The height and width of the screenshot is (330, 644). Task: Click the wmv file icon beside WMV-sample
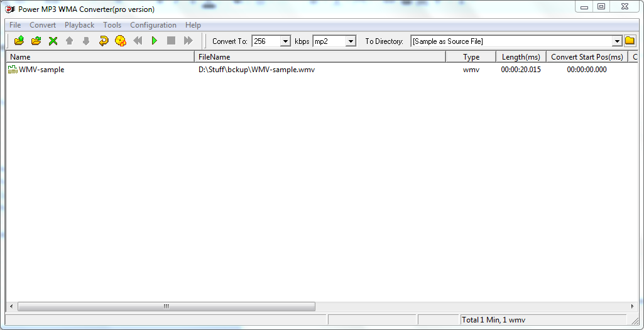[13, 70]
